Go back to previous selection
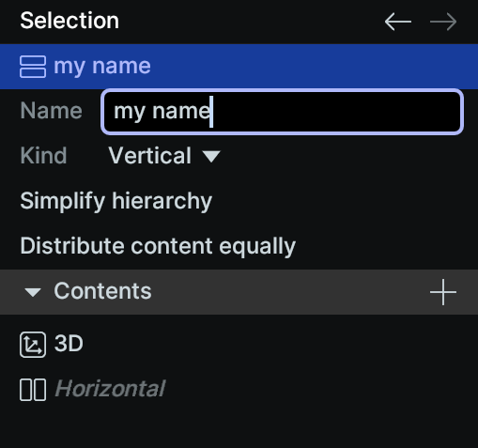 pos(398,22)
